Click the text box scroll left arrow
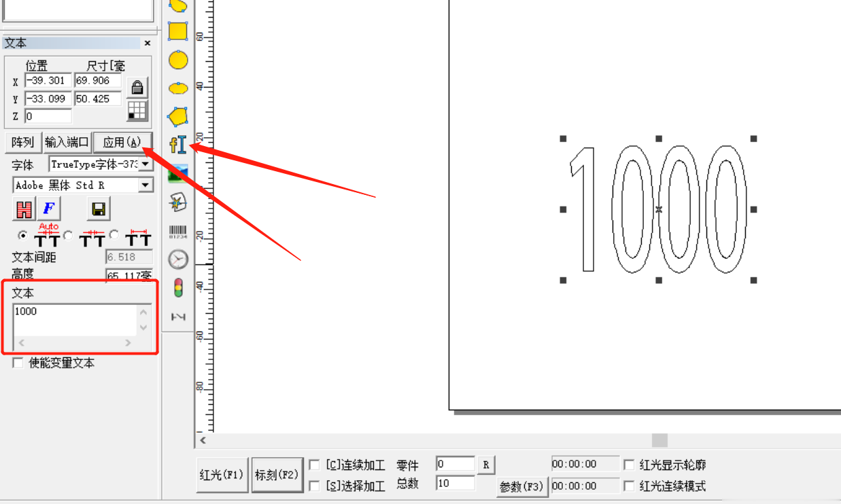Image resolution: width=841 pixels, height=504 pixels. tap(21, 343)
